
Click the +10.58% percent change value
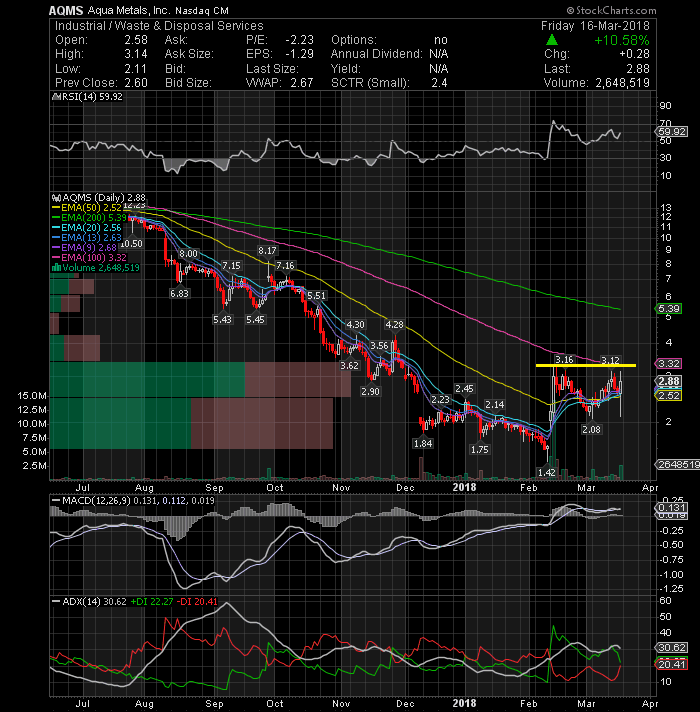coord(621,40)
